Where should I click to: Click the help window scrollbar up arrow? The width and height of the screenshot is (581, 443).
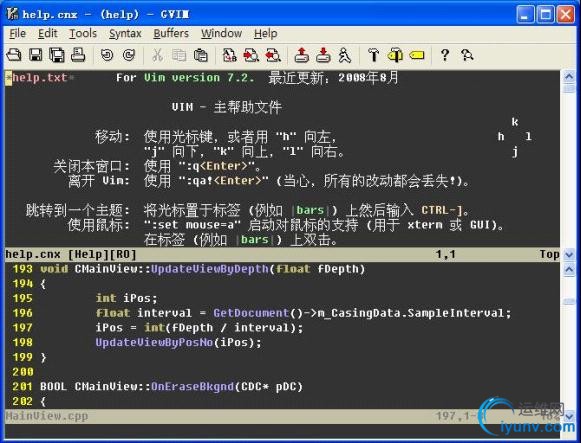pyautogui.click(x=569, y=77)
